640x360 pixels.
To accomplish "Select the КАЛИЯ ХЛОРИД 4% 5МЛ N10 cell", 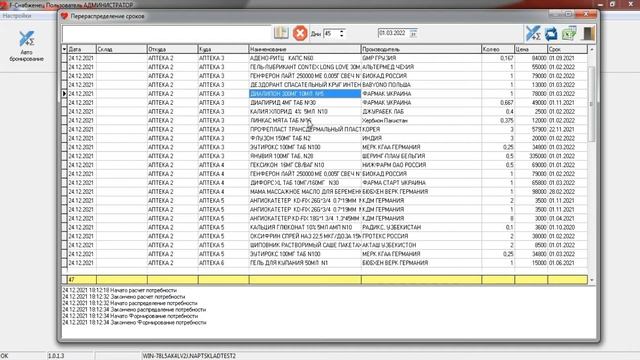I will click(x=305, y=111).
